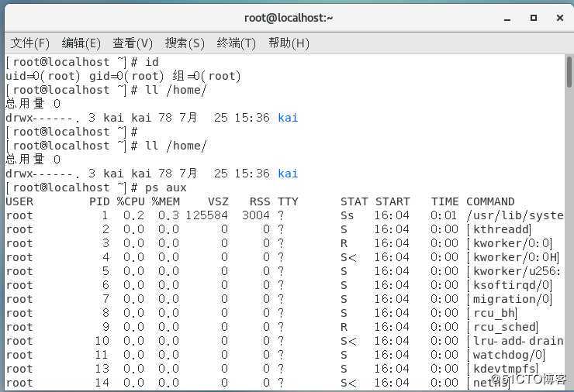Image resolution: width=574 pixels, height=392 pixels.
Task: Click the %CPU value 0.2
Action: (x=134, y=215)
